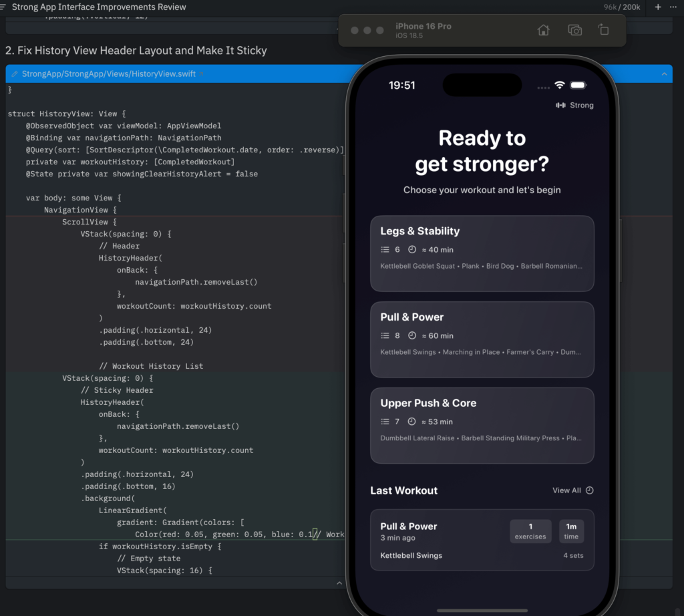Take a simulator screenshot with camera icon

pos(574,30)
